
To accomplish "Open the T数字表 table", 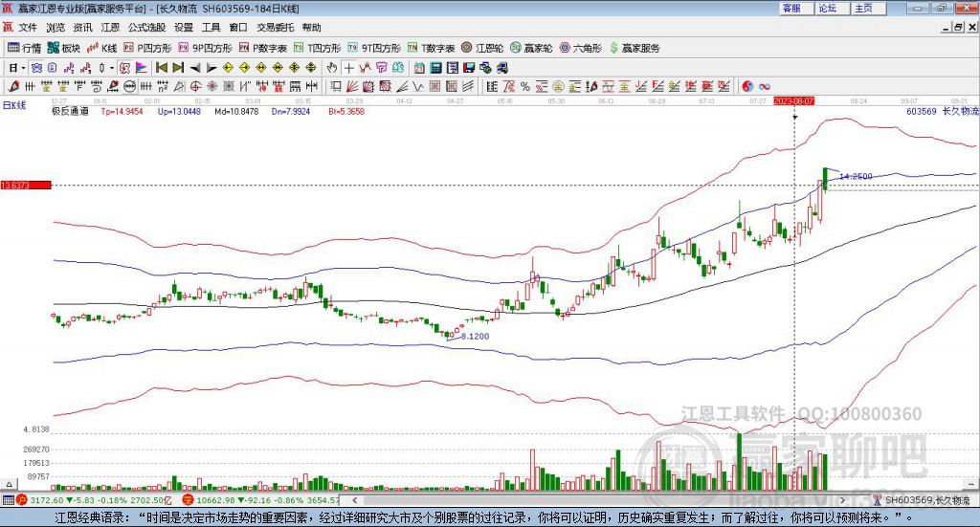I will [432, 48].
